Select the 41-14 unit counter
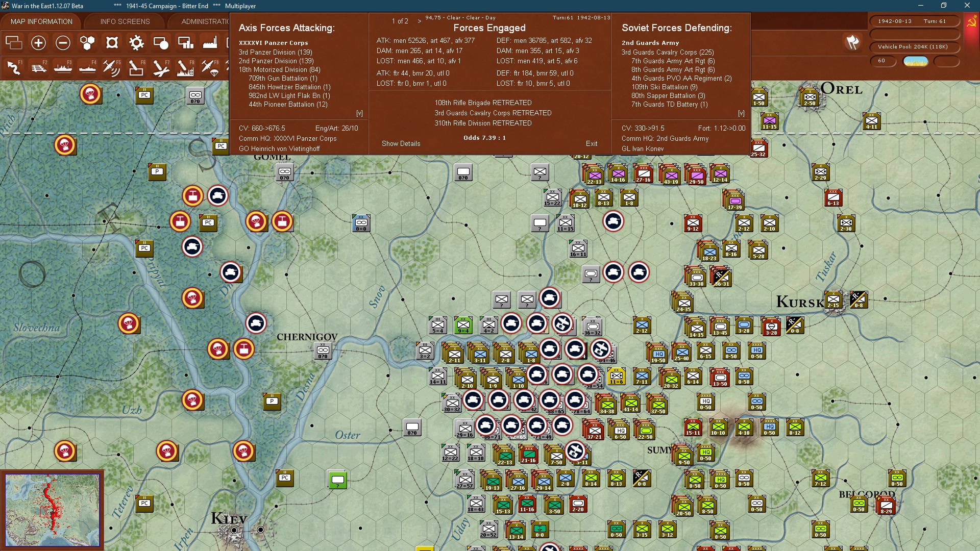This screenshot has height=551, width=980. [631, 404]
